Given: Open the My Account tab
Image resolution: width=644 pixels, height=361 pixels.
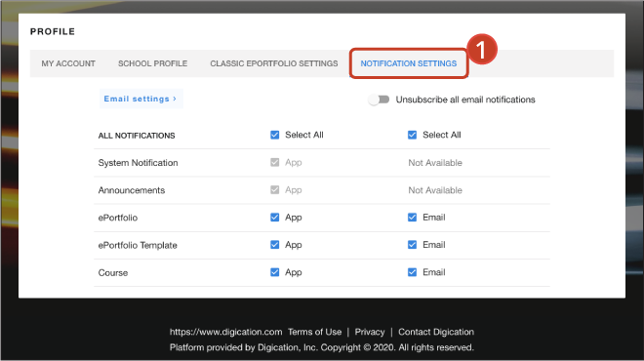Looking at the screenshot, I should point(68,63).
